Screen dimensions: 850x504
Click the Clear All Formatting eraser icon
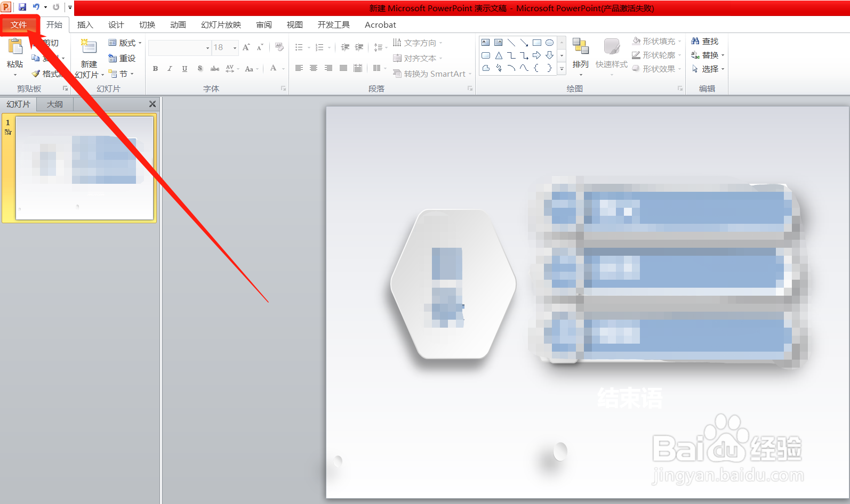click(x=279, y=47)
